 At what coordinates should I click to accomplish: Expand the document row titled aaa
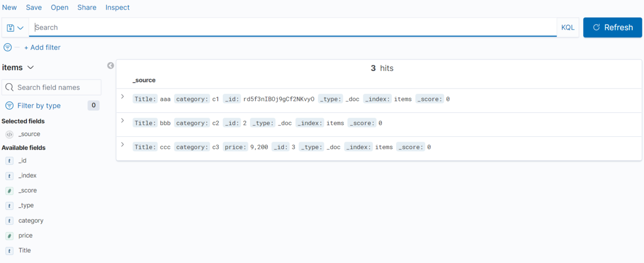coord(122,97)
